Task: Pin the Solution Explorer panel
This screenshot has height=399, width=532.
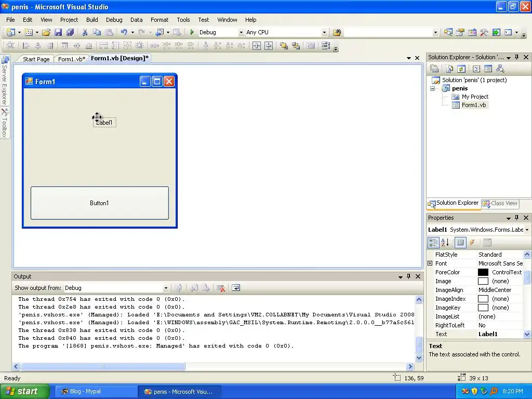Action: coord(517,57)
